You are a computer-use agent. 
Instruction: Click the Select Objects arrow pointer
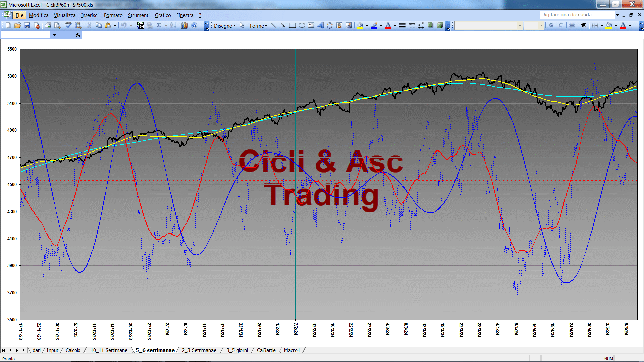[x=242, y=25]
